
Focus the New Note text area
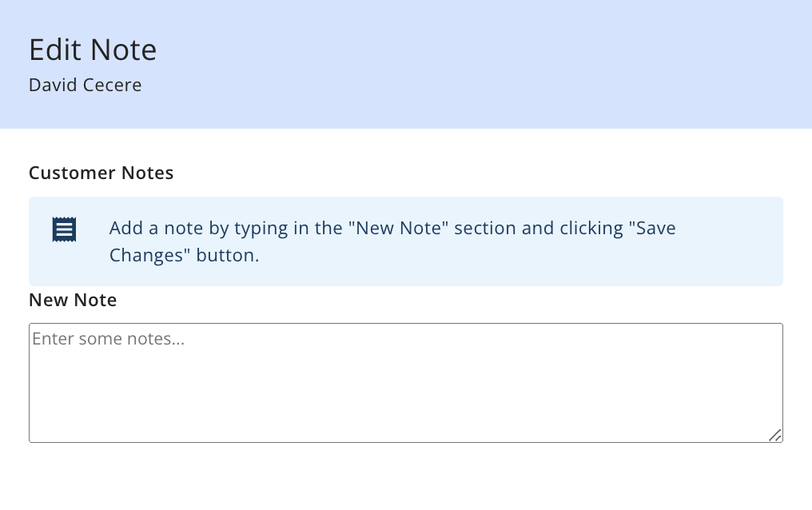(406, 383)
